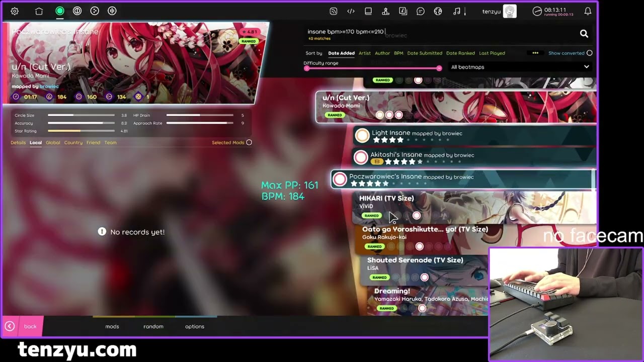Open the now playing music icon
Screen dimensions: 644x362
(456, 11)
